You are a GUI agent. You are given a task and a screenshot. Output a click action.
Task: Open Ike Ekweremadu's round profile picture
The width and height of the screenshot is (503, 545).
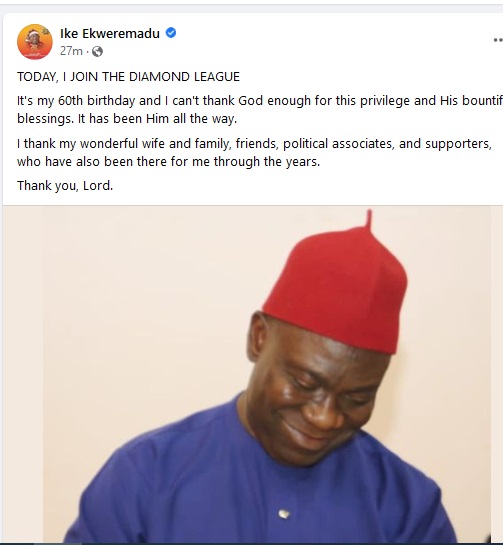click(35, 42)
